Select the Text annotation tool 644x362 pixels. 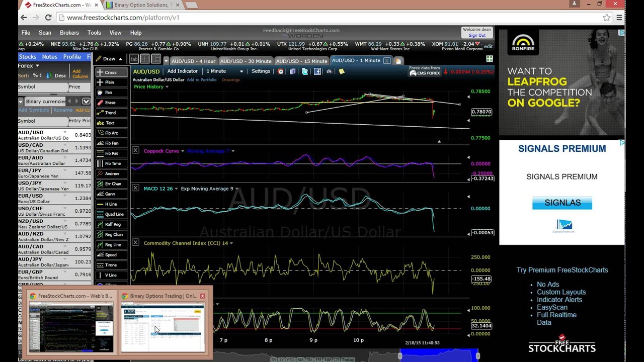[111, 123]
